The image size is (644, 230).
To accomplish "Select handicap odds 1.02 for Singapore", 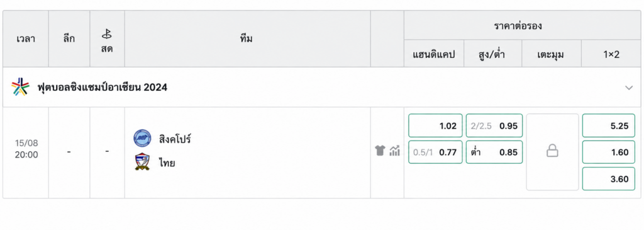I will pos(435,125).
